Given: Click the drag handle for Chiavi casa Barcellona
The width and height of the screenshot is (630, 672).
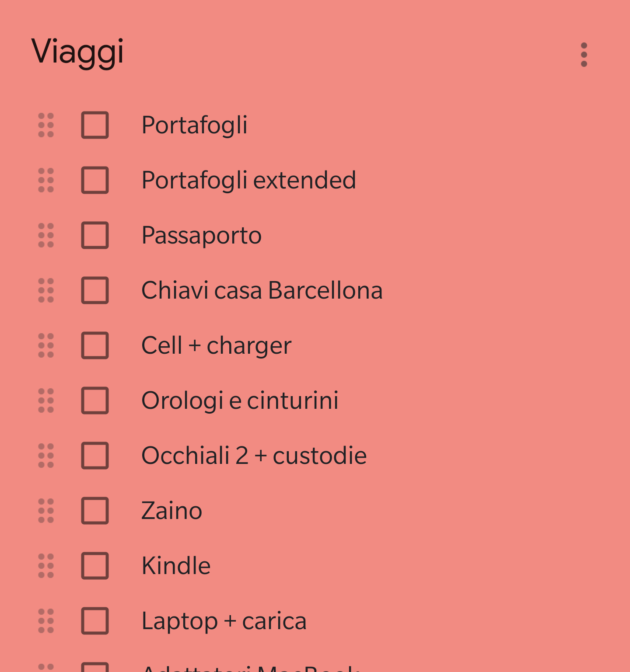Looking at the screenshot, I should 46,290.
